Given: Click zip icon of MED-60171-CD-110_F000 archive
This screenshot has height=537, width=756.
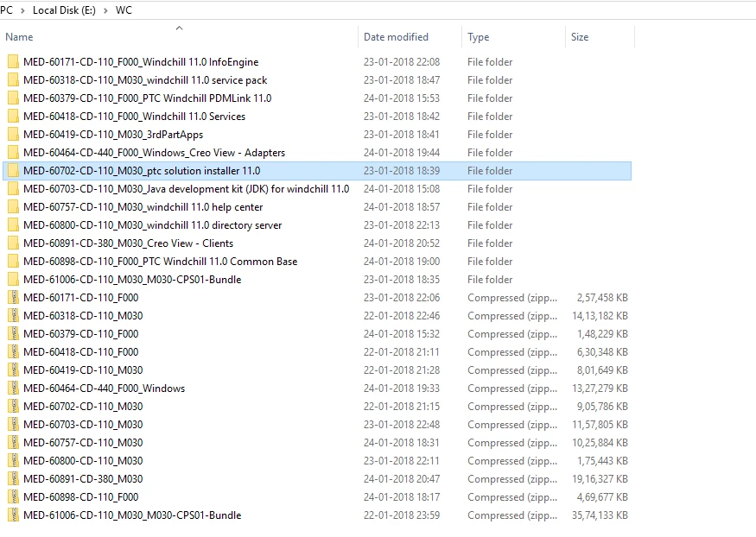Looking at the screenshot, I should pyautogui.click(x=13, y=298).
